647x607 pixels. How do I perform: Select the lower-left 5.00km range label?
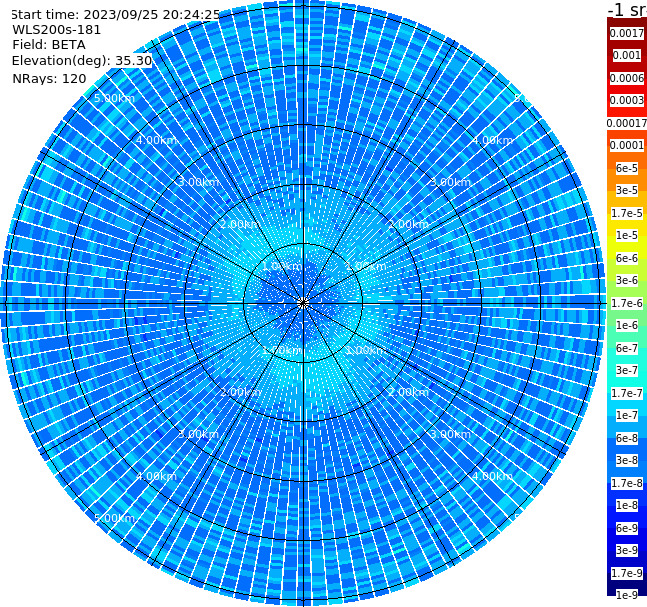(114, 518)
